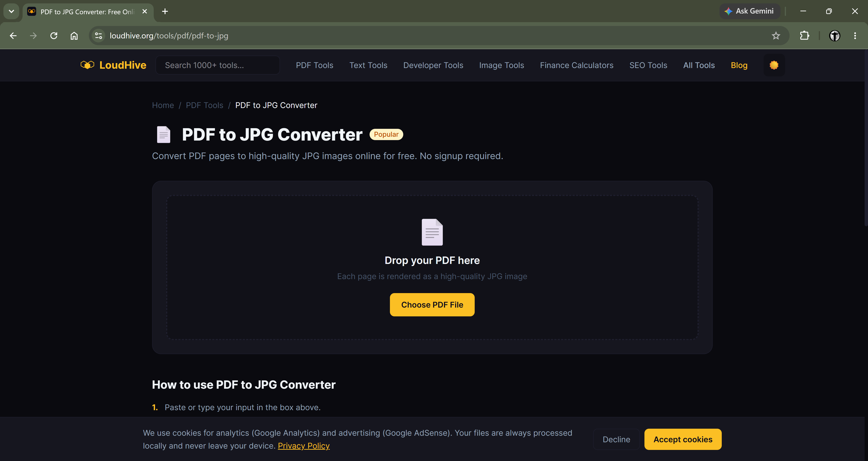Open the Extensions puzzle icon

click(804, 36)
